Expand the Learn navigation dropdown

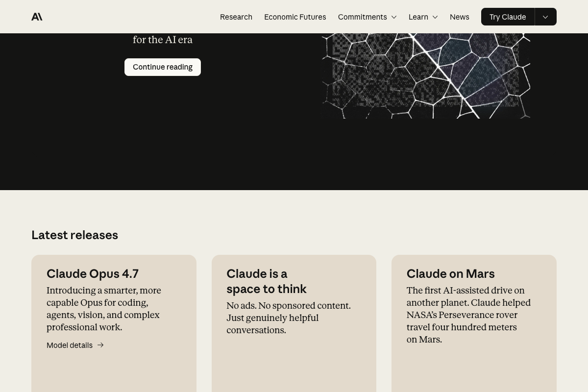point(423,17)
